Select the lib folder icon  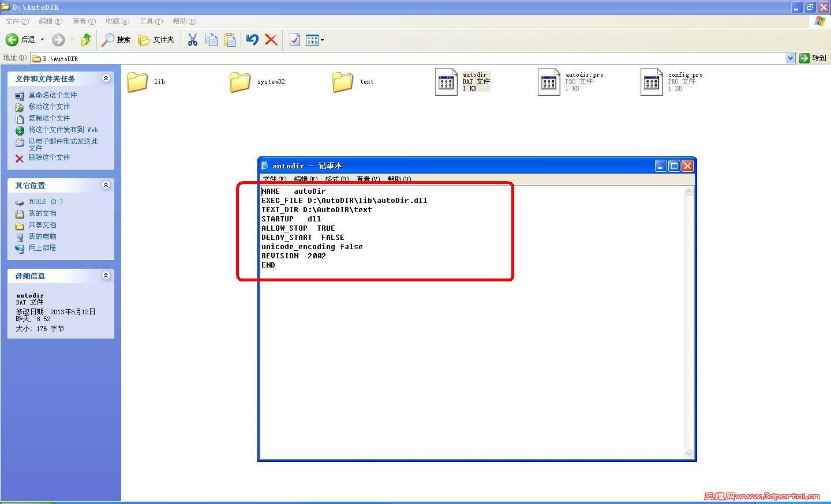pyautogui.click(x=137, y=82)
